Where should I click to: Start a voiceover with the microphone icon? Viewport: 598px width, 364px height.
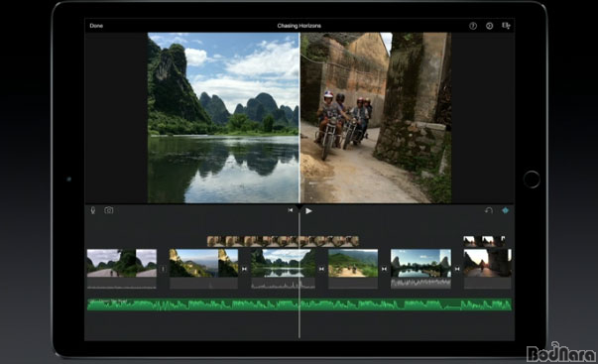(x=92, y=210)
